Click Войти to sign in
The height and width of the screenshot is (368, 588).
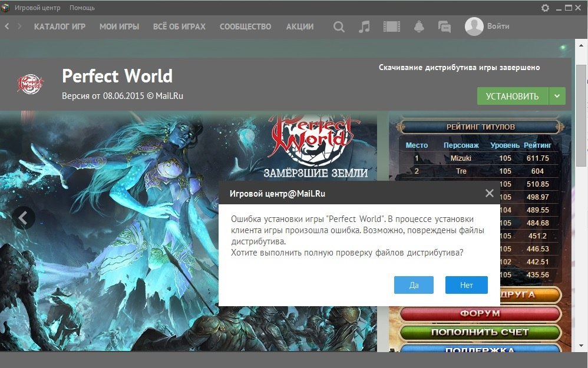(x=498, y=26)
